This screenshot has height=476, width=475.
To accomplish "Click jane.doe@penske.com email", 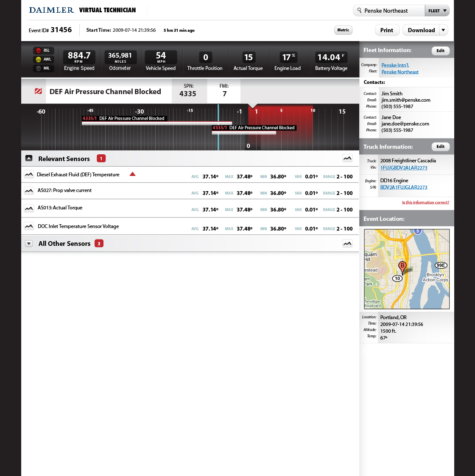I will coord(405,123).
